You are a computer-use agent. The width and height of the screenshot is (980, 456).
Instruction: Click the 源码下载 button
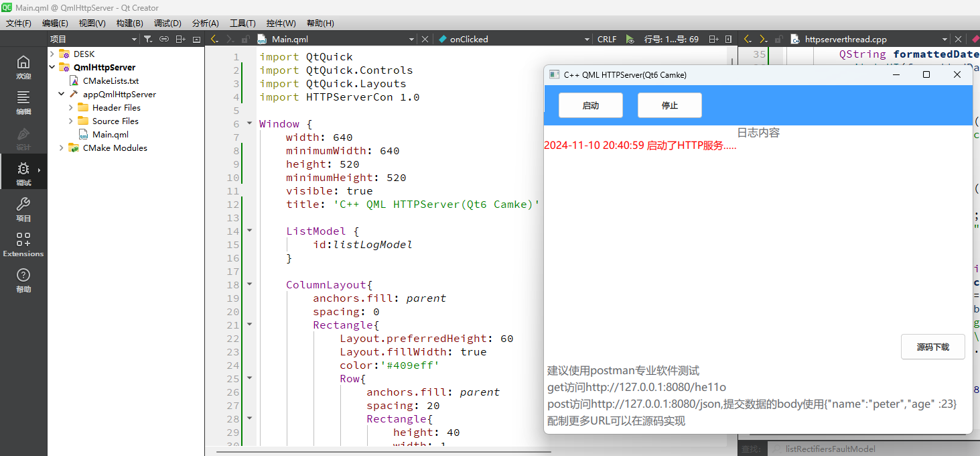click(x=932, y=347)
